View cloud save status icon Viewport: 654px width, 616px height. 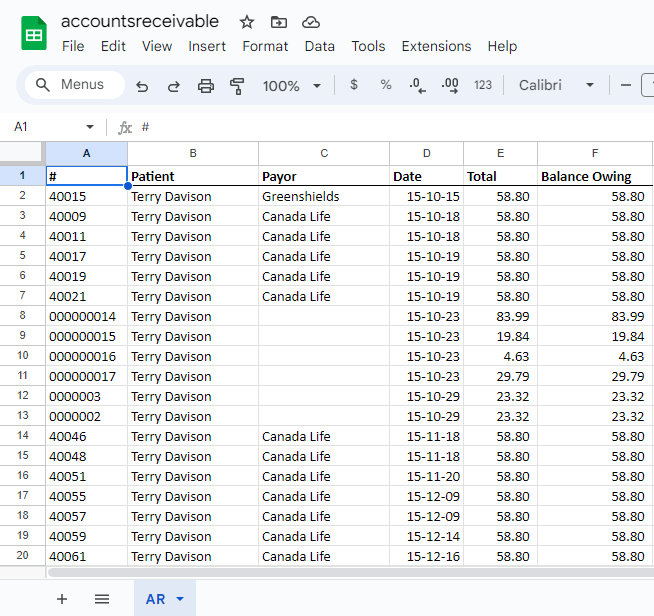click(x=311, y=22)
